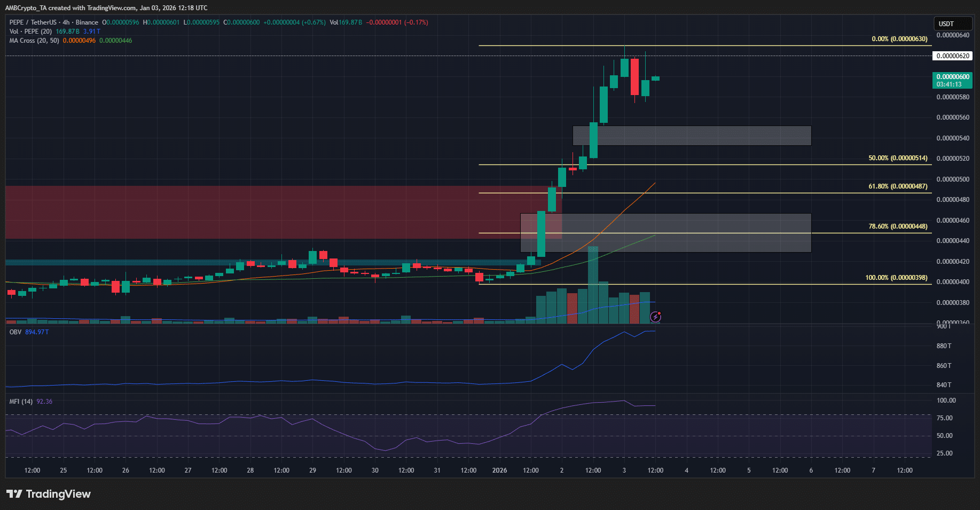This screenshot has height=510, width=980.
Task: Click the Binance exchange label in the legend
Action: (87, 22)
